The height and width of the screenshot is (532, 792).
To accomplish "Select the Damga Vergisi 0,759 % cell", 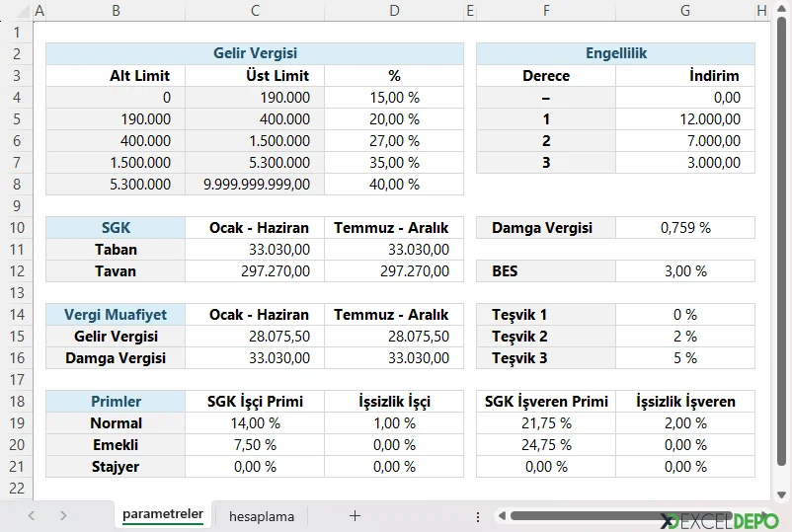I will point(684,228).
